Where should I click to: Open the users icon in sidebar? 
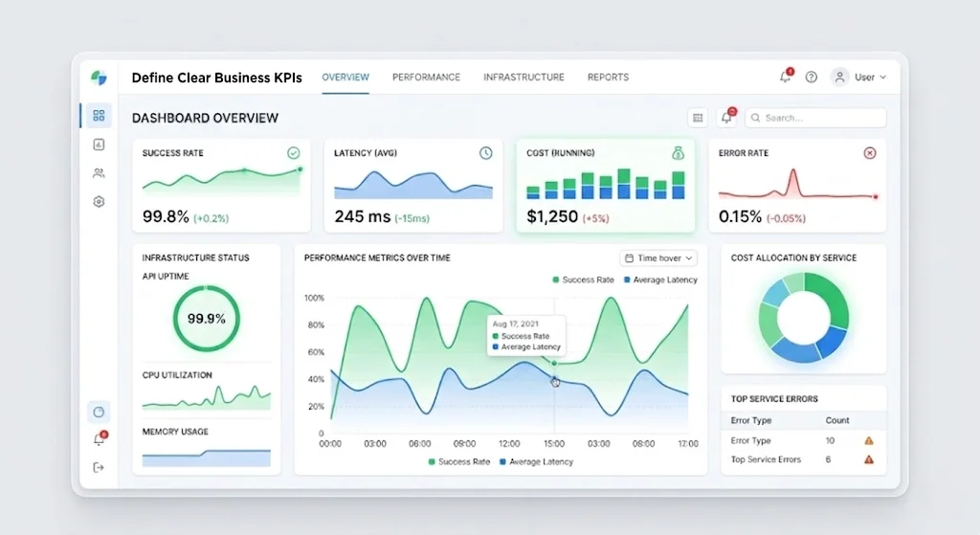coord(99,173)
